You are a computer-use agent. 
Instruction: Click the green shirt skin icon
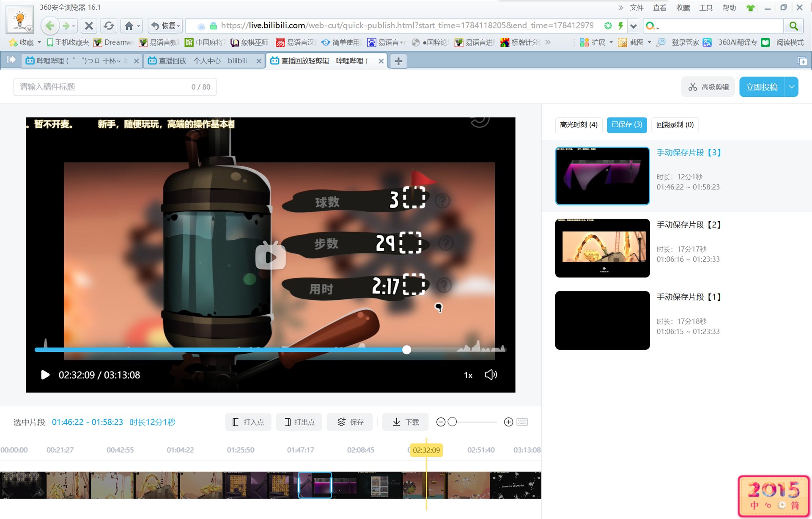click(x=751, y=8)
